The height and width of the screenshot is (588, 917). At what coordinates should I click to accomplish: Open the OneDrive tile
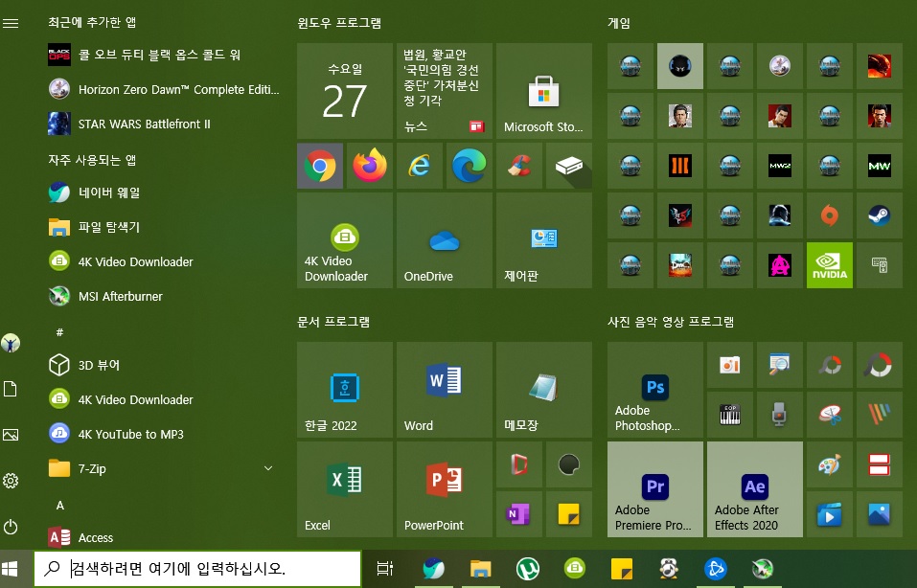[444, 240]
